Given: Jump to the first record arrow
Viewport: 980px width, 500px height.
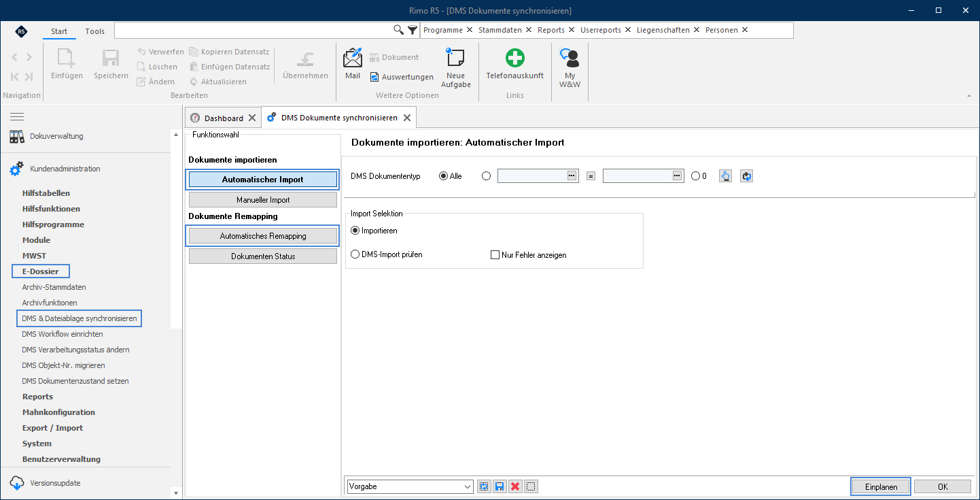Looking at the screenshot, I should point(14,77).
